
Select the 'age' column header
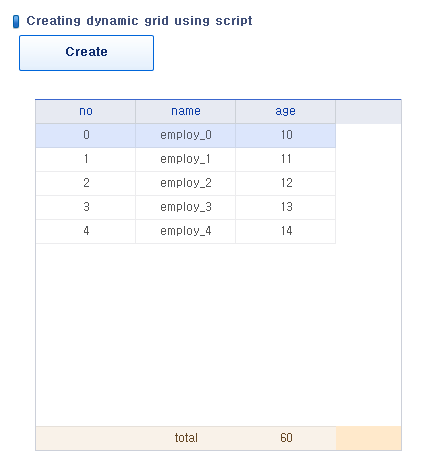click(x=285, y=112)
